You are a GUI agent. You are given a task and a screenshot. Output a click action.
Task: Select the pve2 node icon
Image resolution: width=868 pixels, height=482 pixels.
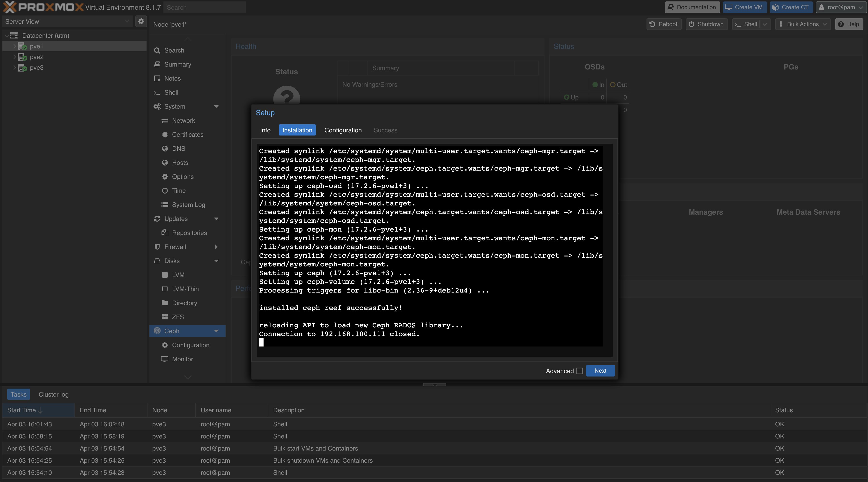(x=22, y=57)
